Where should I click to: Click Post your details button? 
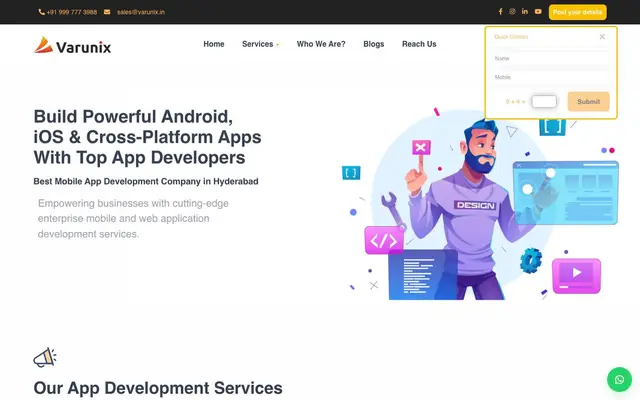click(578, 12)
